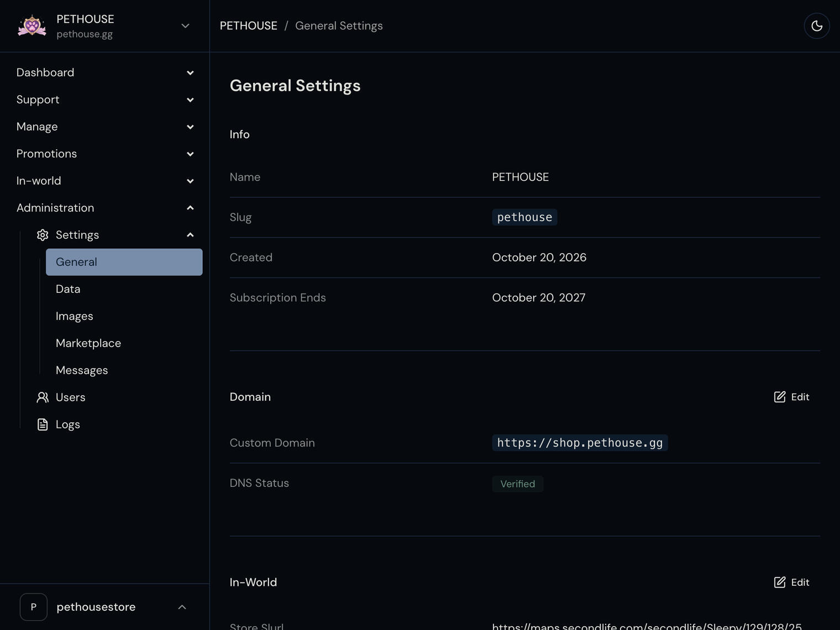Viewport: 840px width, 630px height.
Task: Expand the Dashboard sidebar section
Action: (x=105, y=72)
